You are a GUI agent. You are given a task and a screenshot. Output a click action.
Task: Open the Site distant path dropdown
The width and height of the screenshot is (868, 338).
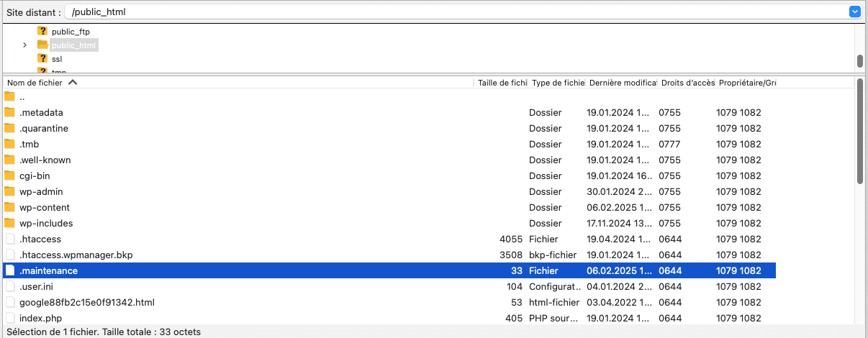point(855,12)
